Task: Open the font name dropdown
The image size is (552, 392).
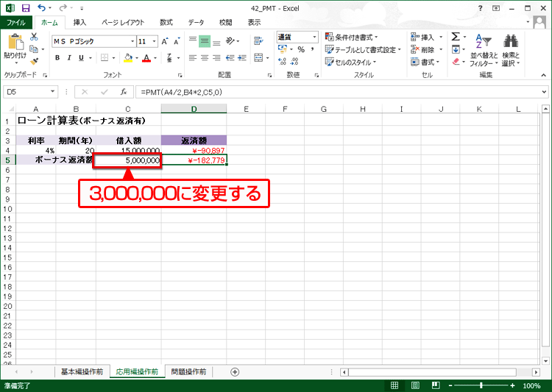Action: pos(132,41)
